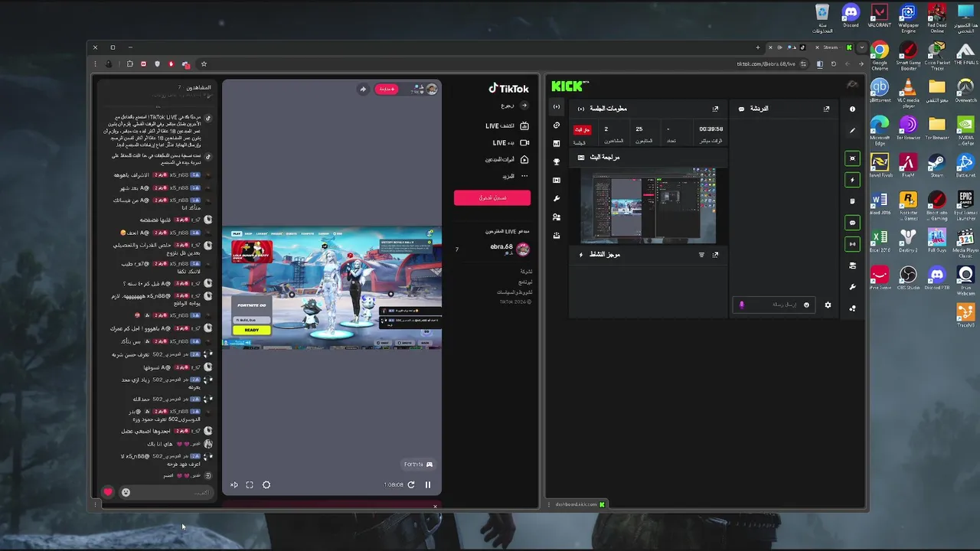Click the share arrow on TikTok stream
The height and width of the screenshot is (551, 980).
coord(363,89)
